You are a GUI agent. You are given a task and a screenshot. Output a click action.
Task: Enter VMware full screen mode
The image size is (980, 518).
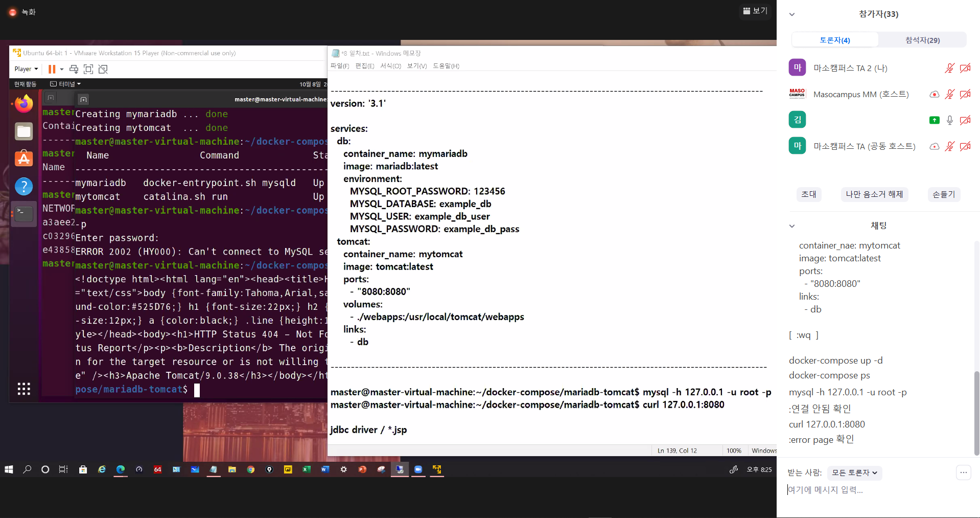coord(88,69)
